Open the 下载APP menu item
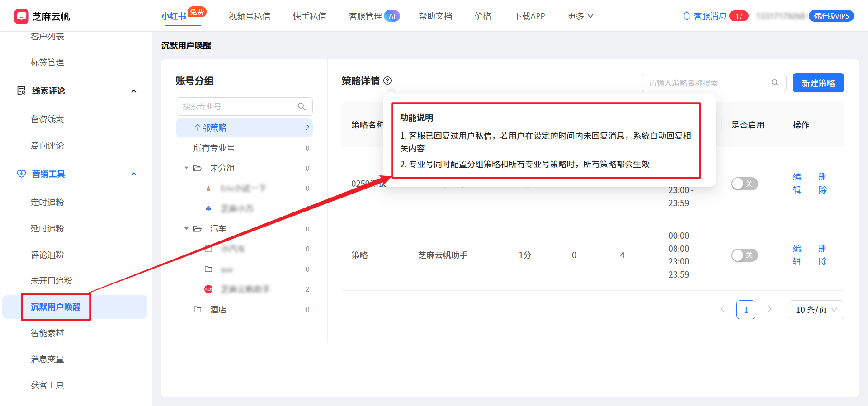 pos(529,16)
